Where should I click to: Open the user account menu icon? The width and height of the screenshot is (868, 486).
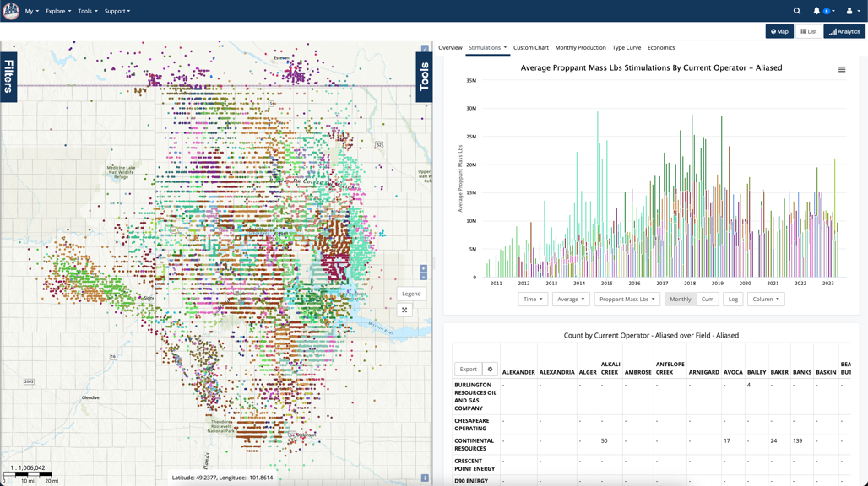pyautogui.click(x=849, y=11)
